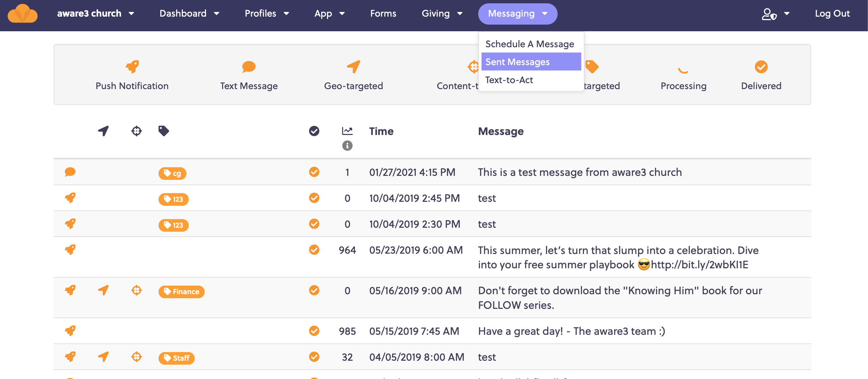868x379 pixels.
Task: Click the delivered checkmark on the test message row
Action: [x=314, y=198]
